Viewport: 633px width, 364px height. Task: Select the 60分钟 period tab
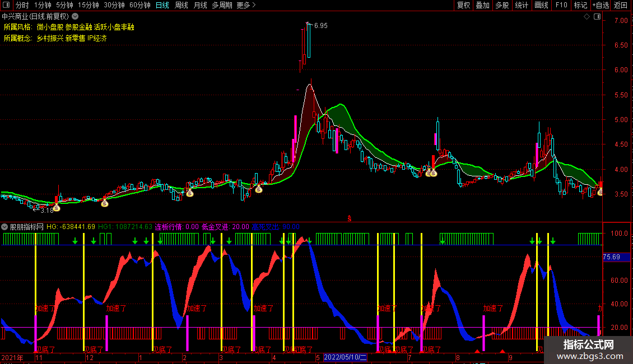tap(139, 5)
